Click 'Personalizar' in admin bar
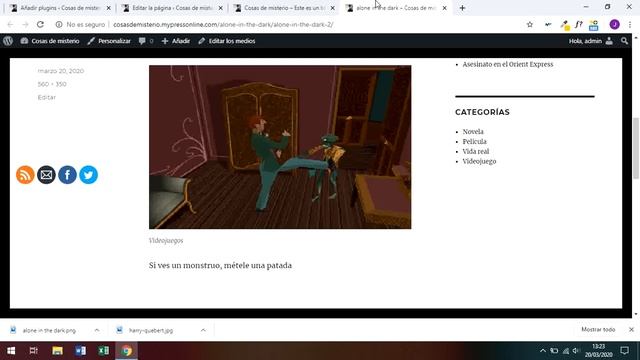 coord(109,41)
